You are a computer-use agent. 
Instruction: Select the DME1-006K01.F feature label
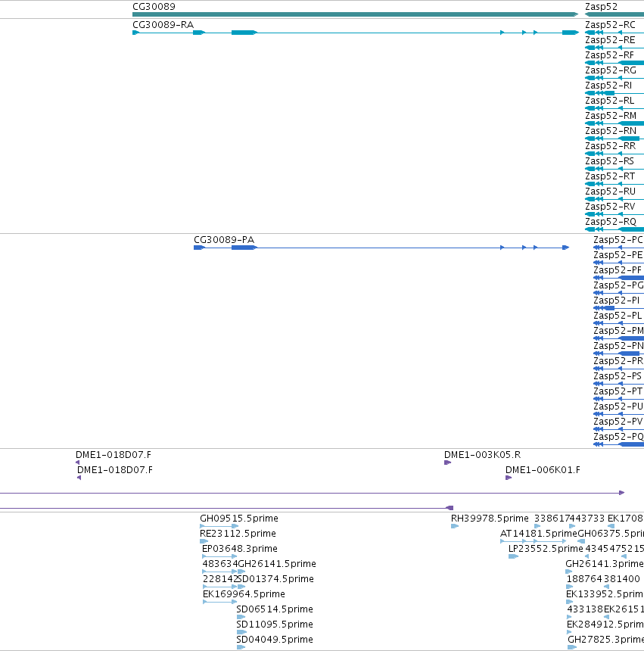click(543, 470)
